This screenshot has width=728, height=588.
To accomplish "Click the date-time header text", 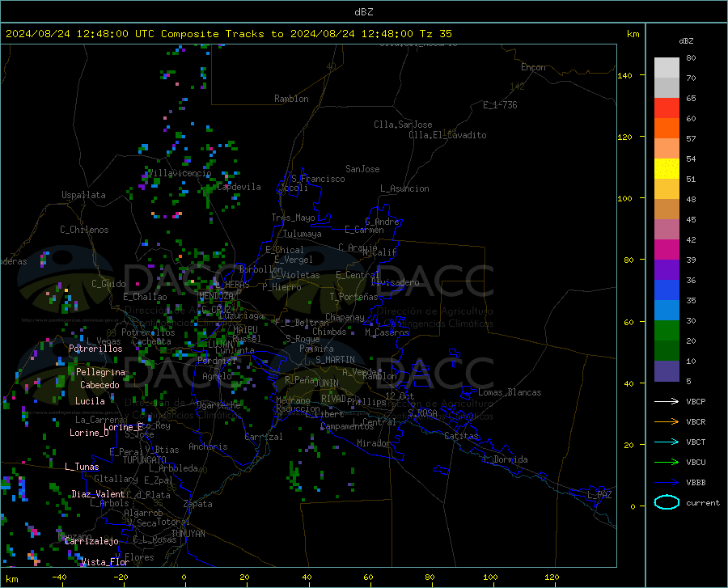I will tap(228, 33).
